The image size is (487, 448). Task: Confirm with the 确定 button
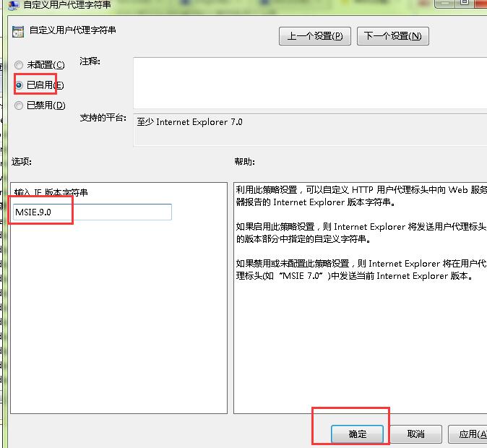tap(357, 434)
